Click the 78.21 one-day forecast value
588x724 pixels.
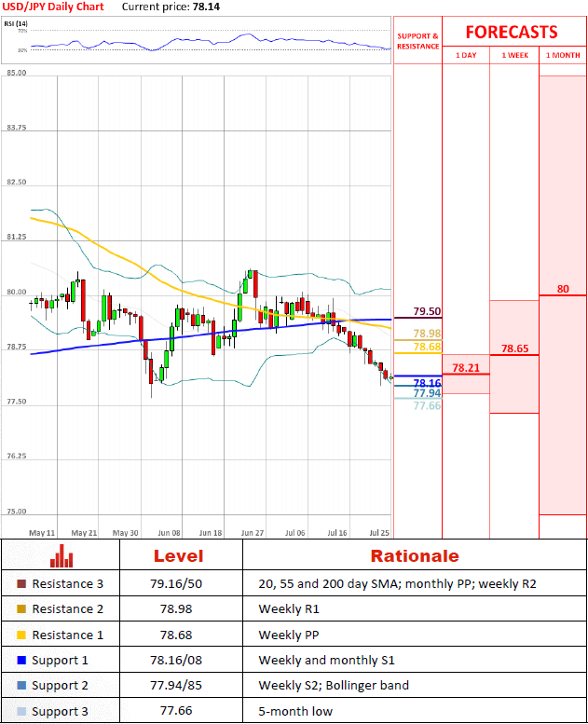pyautogui.click(x=465, y=368)
